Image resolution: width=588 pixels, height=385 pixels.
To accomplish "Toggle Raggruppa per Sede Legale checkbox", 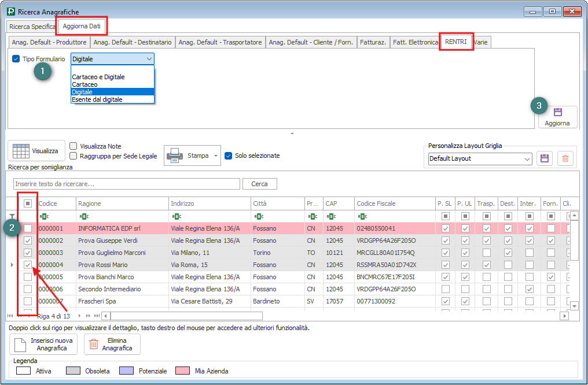I will [73, 156].
